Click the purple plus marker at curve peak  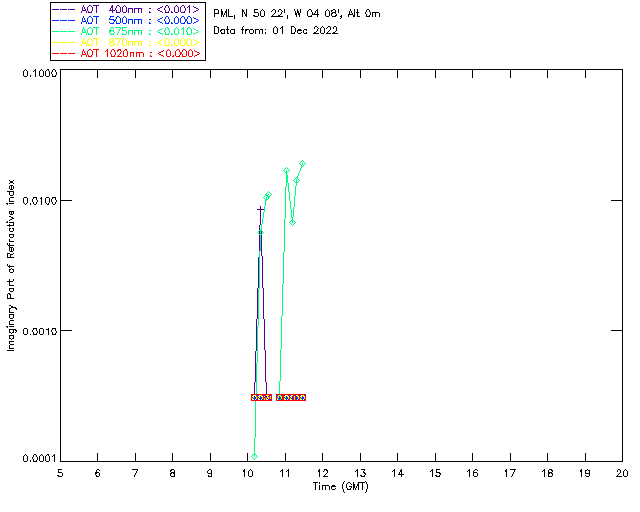click(x=260, y=209)
